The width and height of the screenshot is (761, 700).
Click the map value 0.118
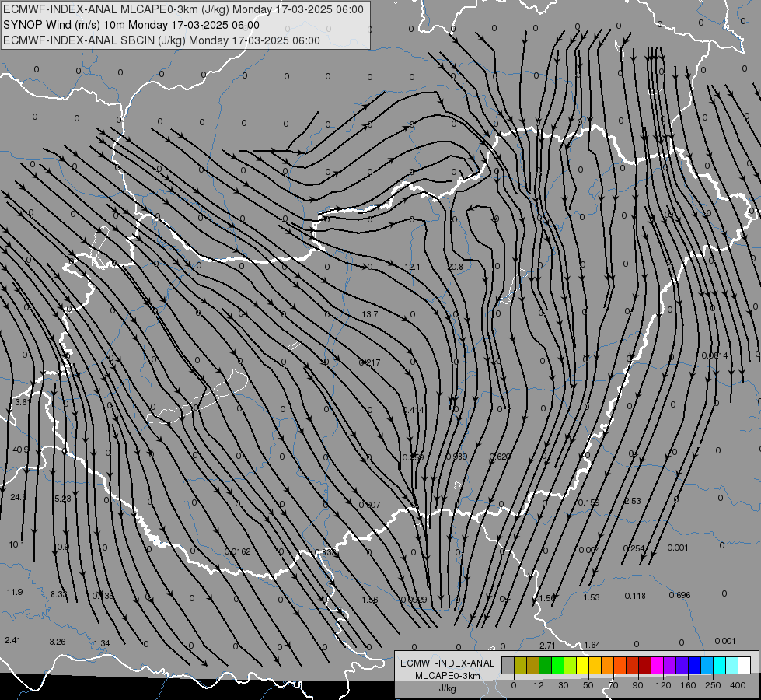pyautogui.click(x=635, y=596)
